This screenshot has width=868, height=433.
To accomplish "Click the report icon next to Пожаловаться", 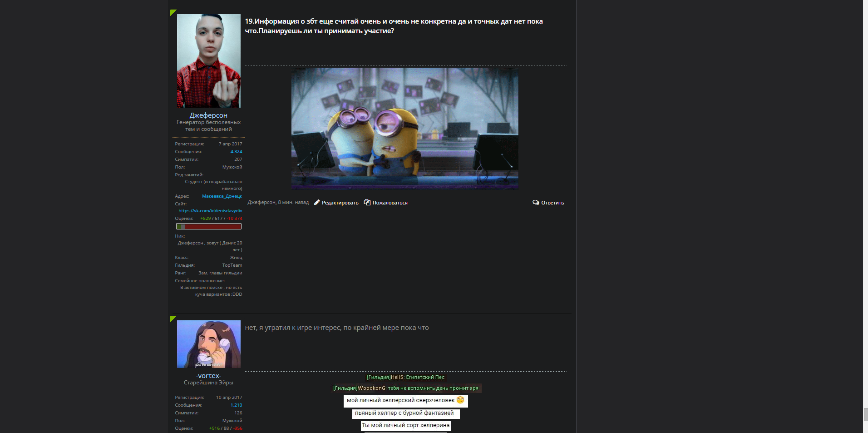I will [367, 202].
